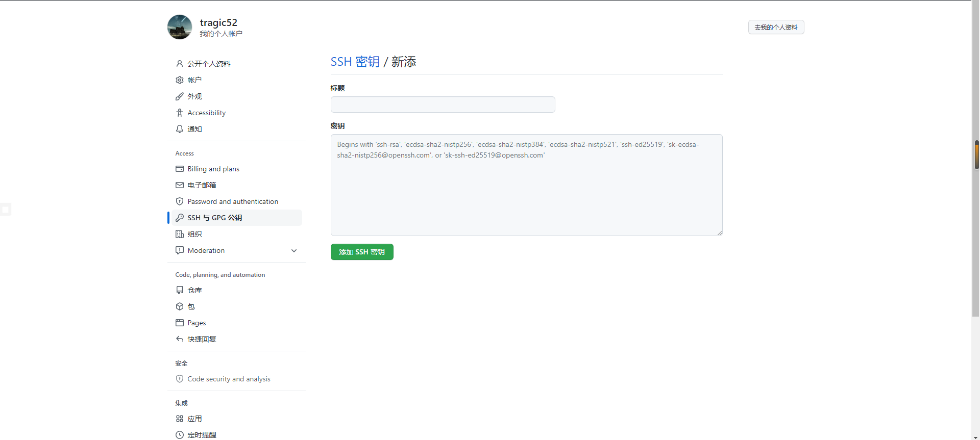Click the green 添加 SSH 密钥 button
Image resolution: width=980 pixels, height=440 pixels.
pyautogui.click(x=362, y=252)
